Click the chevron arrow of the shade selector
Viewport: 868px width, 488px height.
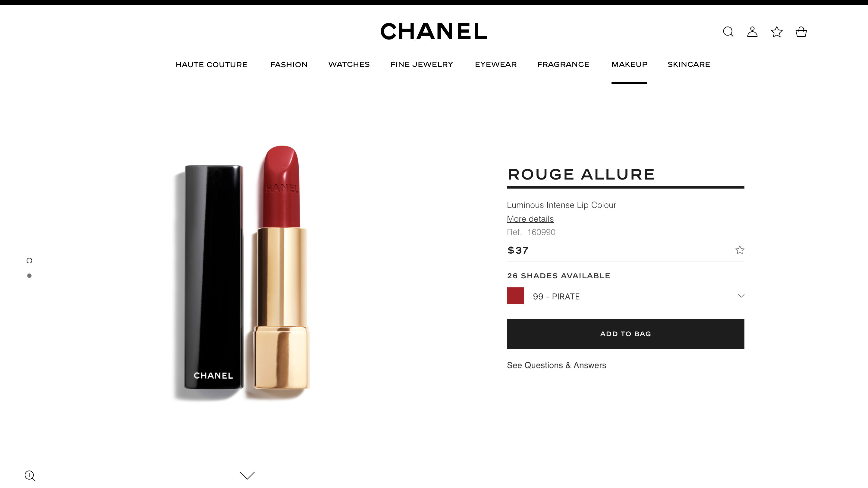click(741, 296)
